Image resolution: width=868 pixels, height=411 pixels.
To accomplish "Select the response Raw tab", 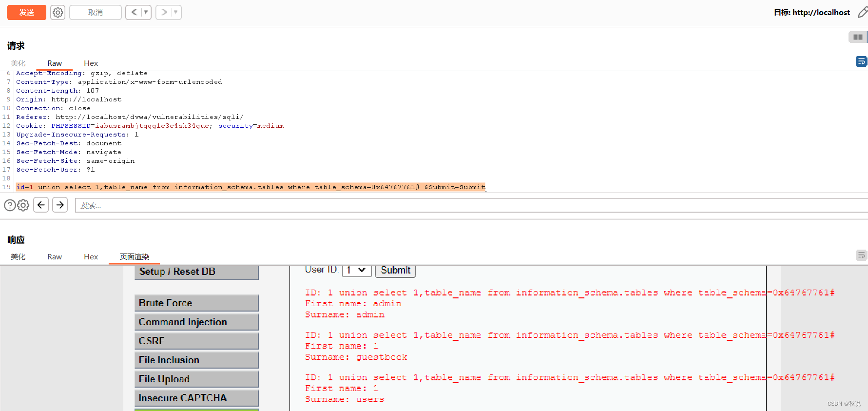I will (55, 257).
